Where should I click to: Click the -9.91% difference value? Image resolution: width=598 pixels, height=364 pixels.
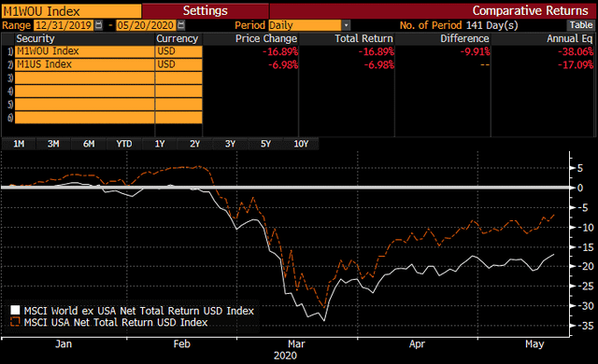476,51
